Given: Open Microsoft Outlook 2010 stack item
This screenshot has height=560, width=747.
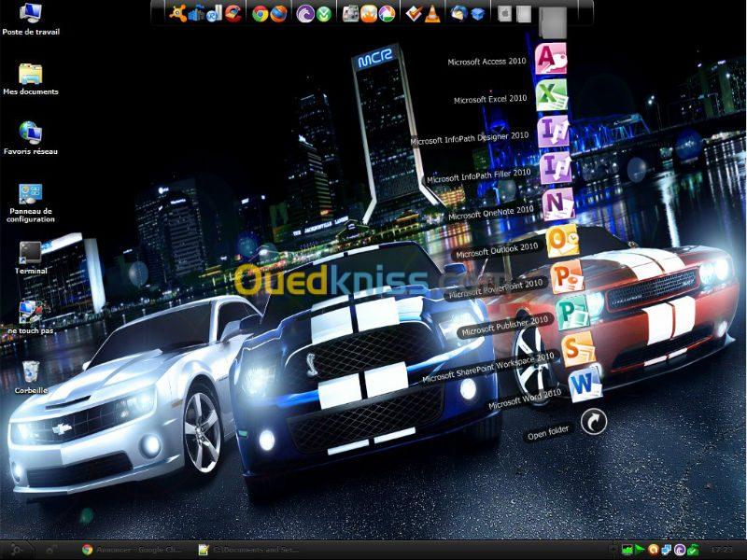Looking at the screenshot, I should pyautogui.click(x=563, y=241).
